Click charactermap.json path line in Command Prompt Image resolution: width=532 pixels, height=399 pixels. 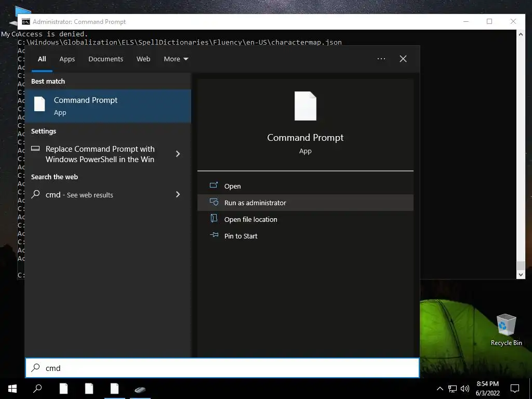coord(180,42)
